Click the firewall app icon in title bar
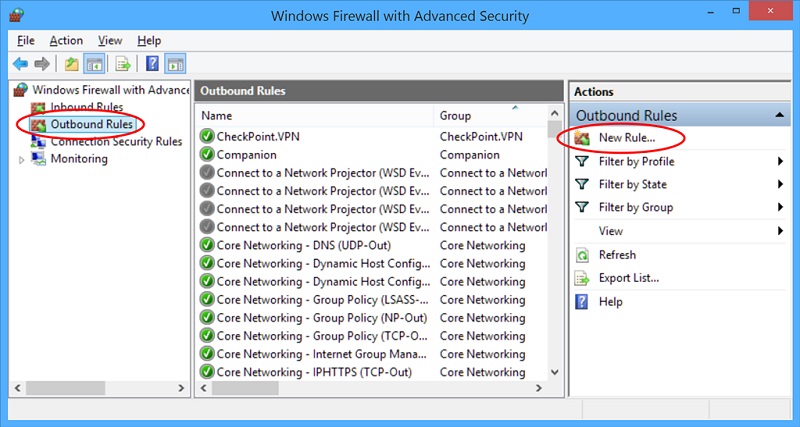 point(16,15)
